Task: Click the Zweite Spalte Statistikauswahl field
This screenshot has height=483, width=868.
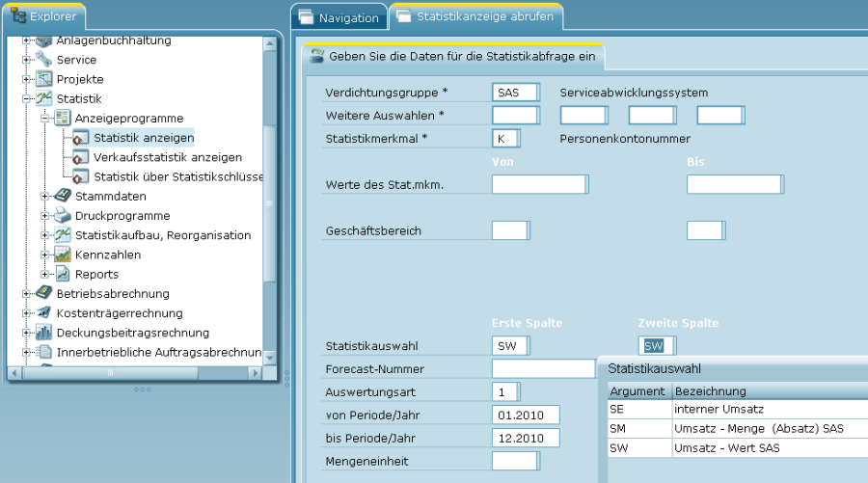Action: pos(657,346)
